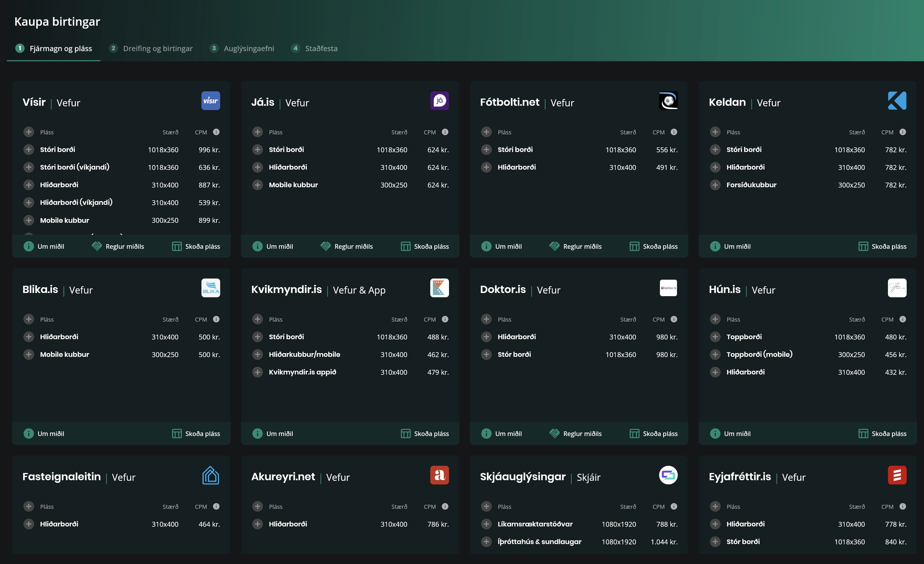This screenshot has width=924, height=564.
Task: Add Eyjafréttir.is Stór borði placement
Action: pyautogui.click(x=715, y=541)
